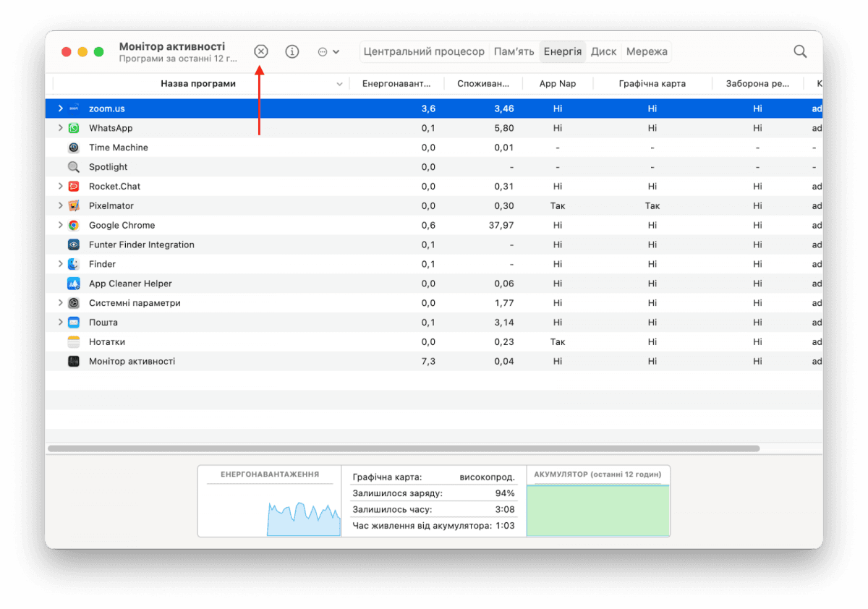Screen dimensions: 868x609
Task: Click Pixelmator's Так App Nap value
Action: pyautogui.click(x=558, y=206)
